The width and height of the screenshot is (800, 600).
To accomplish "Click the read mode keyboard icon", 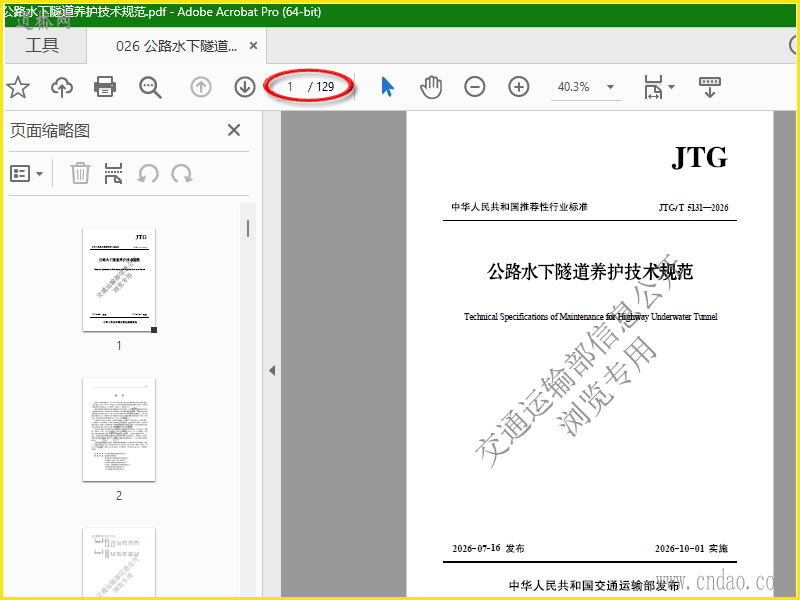I will 710,87.
